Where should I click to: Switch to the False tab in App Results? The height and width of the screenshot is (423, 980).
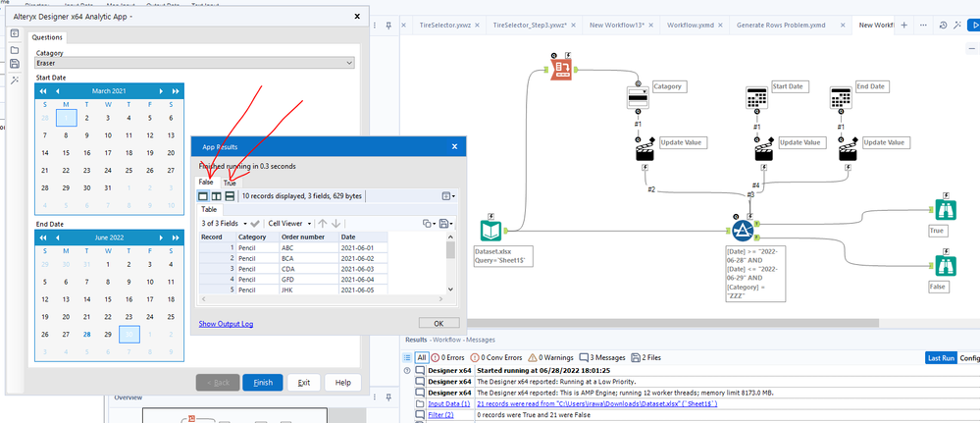(206, 183)
